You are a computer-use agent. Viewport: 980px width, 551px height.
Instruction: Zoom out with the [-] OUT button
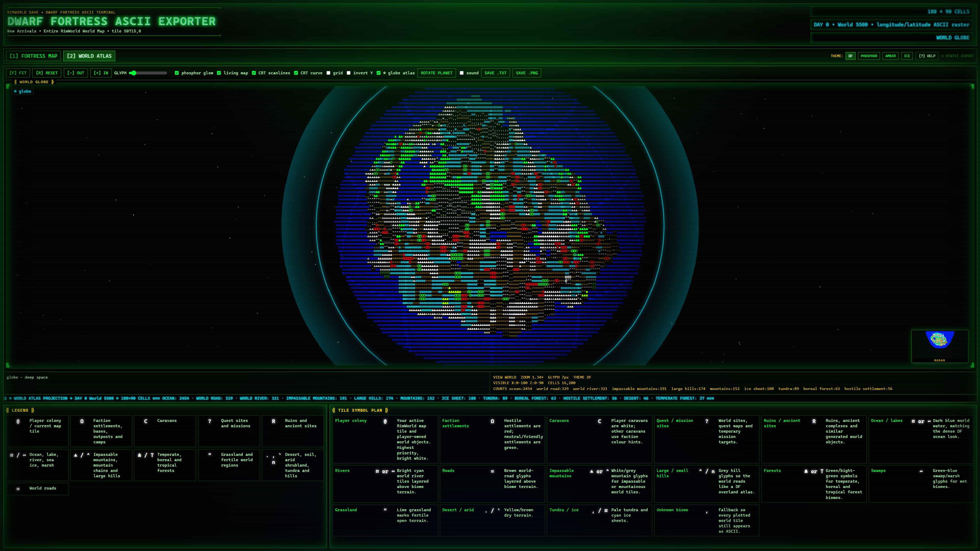[76, 73]
